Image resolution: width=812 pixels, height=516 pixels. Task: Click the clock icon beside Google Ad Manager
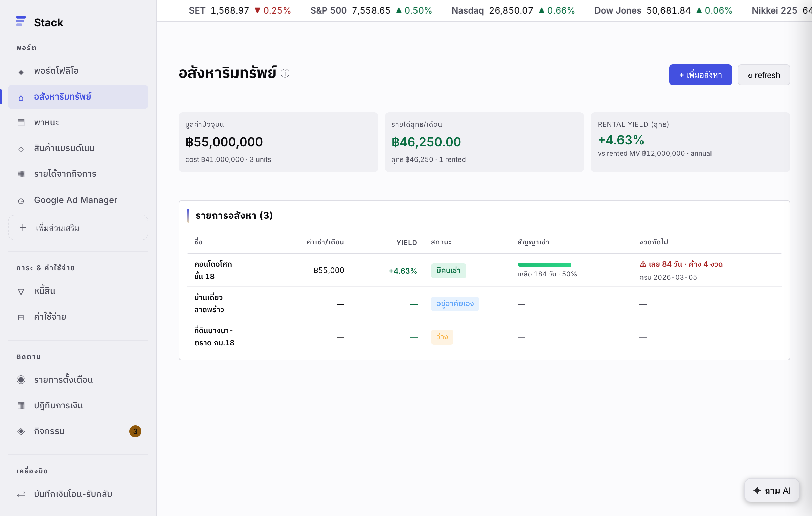point(21,201)
